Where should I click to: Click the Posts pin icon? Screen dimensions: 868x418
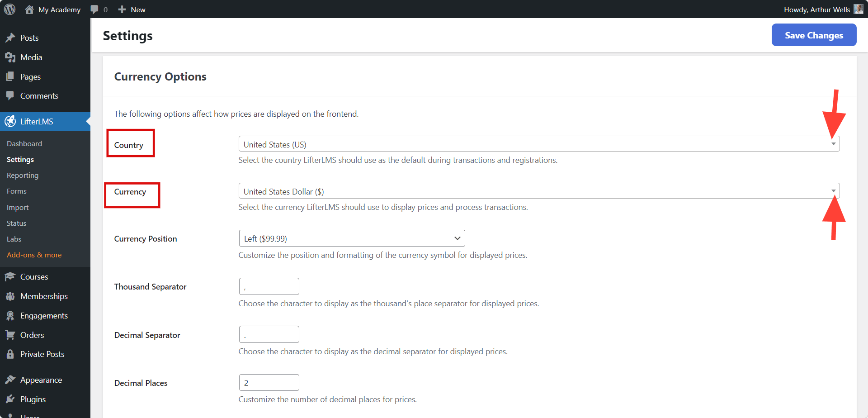click(10, 38)
